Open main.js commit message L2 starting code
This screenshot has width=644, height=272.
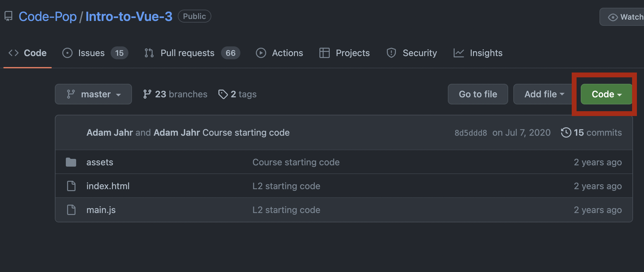pos(286,210)
